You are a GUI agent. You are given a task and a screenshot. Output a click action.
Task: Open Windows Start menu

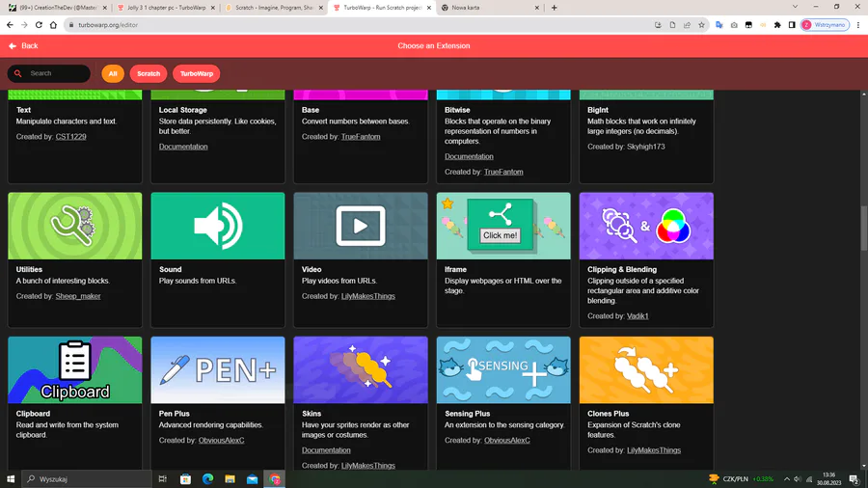tap(11, 479)
